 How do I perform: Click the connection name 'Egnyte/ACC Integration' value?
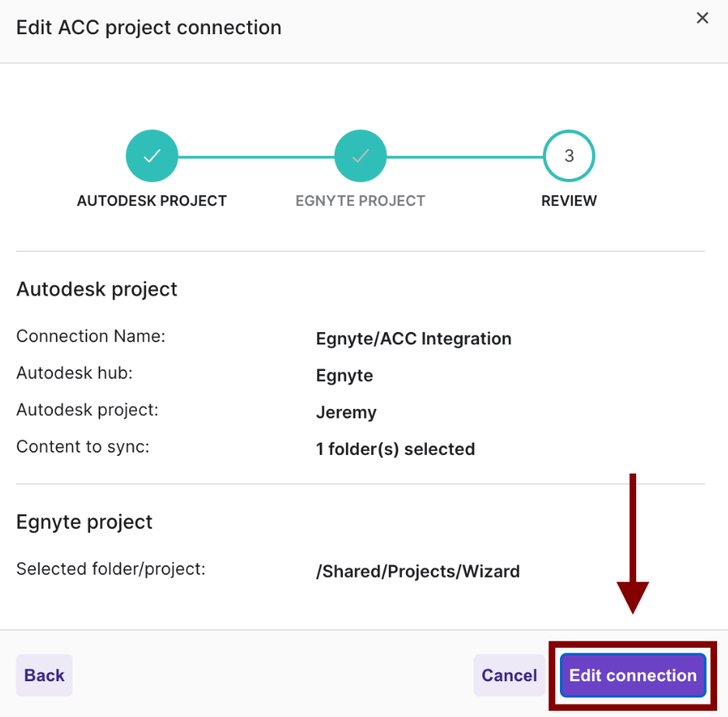click(x=413, y=339)
